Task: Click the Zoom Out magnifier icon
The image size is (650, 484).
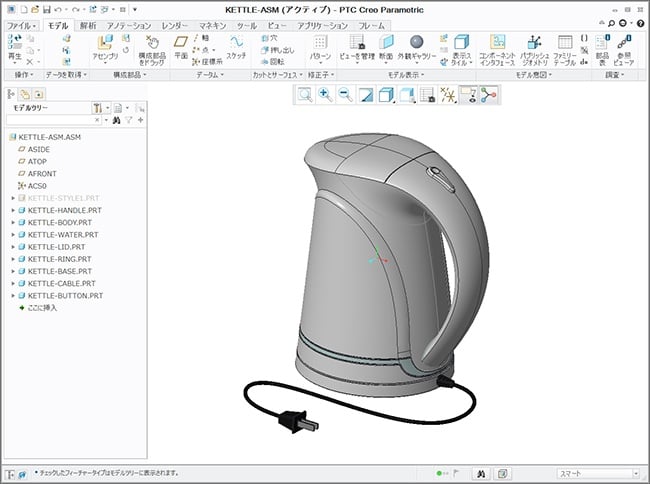Action: pyautogui.click(x=344, y=94)
